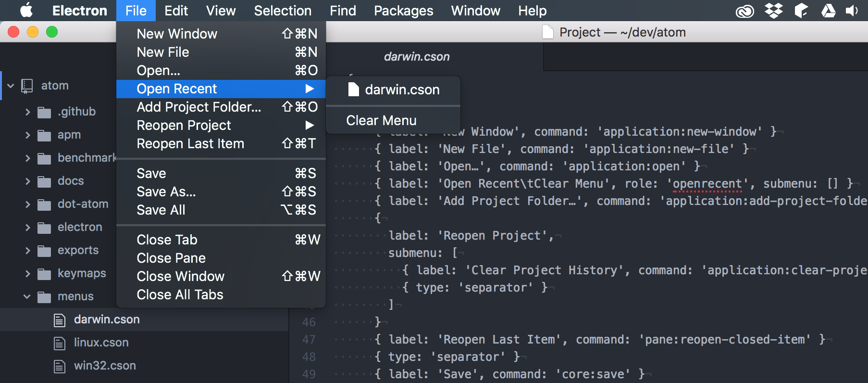Screen dimensions: 868x383
Task: Click the dot-atom folder icon
Action: pyautogui.click(x=44, y=204)
